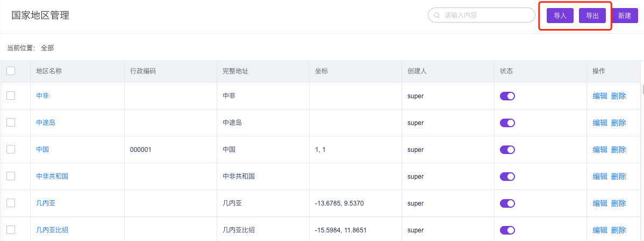Screen dimensions: 644x241
Task: Click the table's vertical scrollbar
Action: coord(642,89)
